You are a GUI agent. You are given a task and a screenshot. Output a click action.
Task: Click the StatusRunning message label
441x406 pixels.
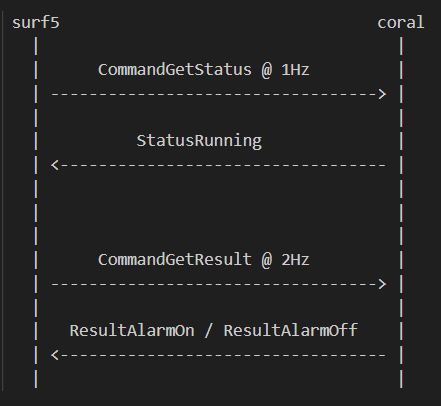pos(199,141)
